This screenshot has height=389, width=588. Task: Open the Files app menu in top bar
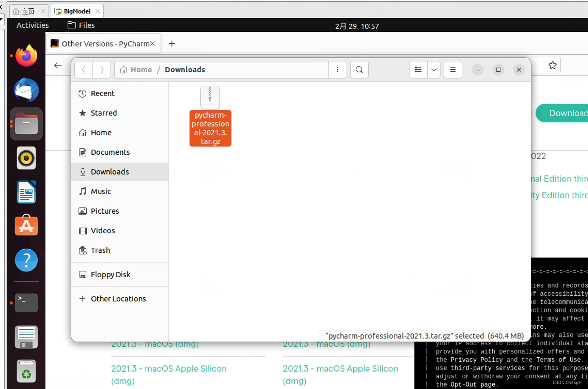pos(81,25)
